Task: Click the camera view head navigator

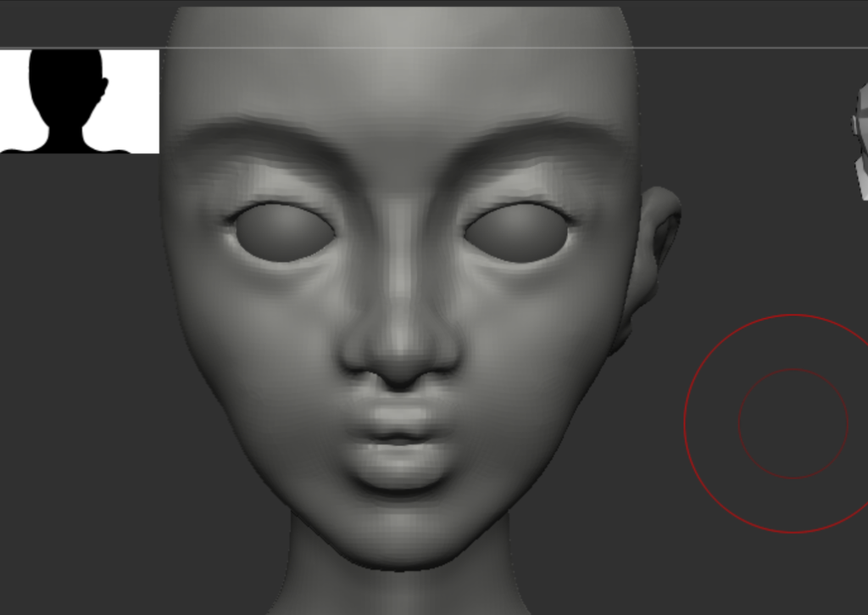Action: click(861, 140)
